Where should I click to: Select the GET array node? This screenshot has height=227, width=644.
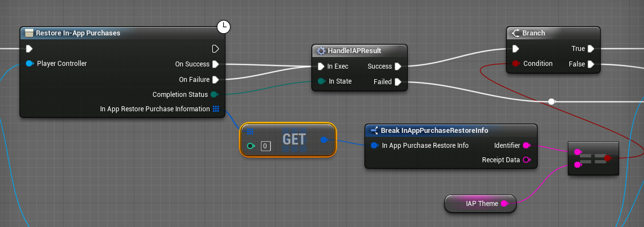294,139
